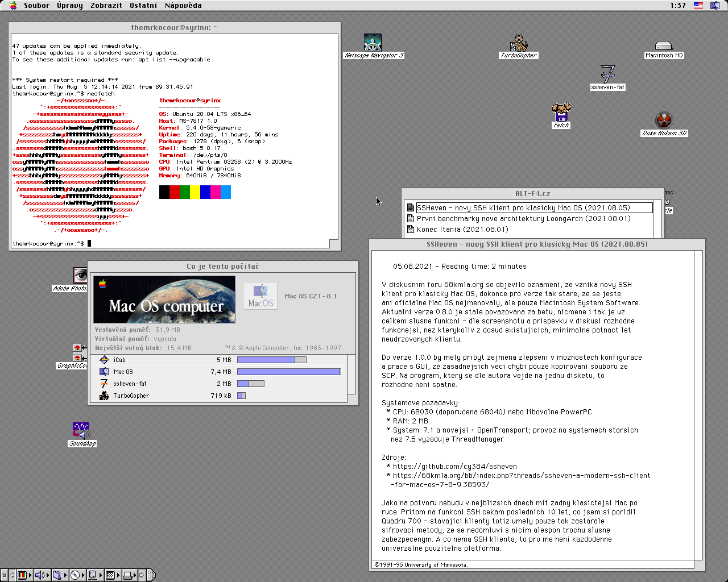The height and width of the screenshot is (582, 728).
Task: Select the Duke Nukem 3D icon
Action: pyautogui.click(x=664, y=120)
